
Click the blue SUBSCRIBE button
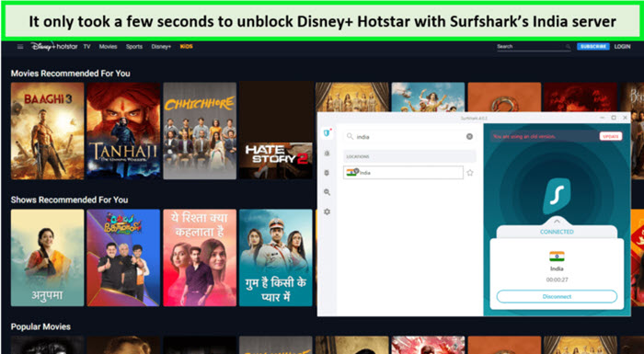click(592, 46)
